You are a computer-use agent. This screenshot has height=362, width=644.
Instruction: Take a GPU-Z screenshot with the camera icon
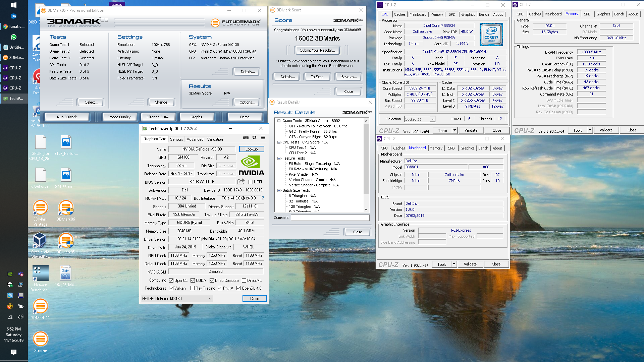point(246,137)
